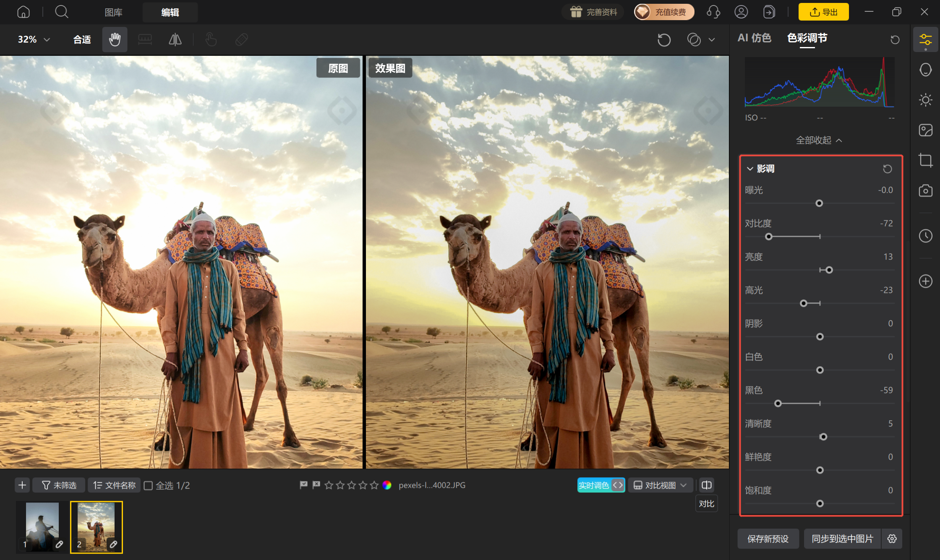
Task: Check the 全选 checkbox
Action: tap(148, 485)
